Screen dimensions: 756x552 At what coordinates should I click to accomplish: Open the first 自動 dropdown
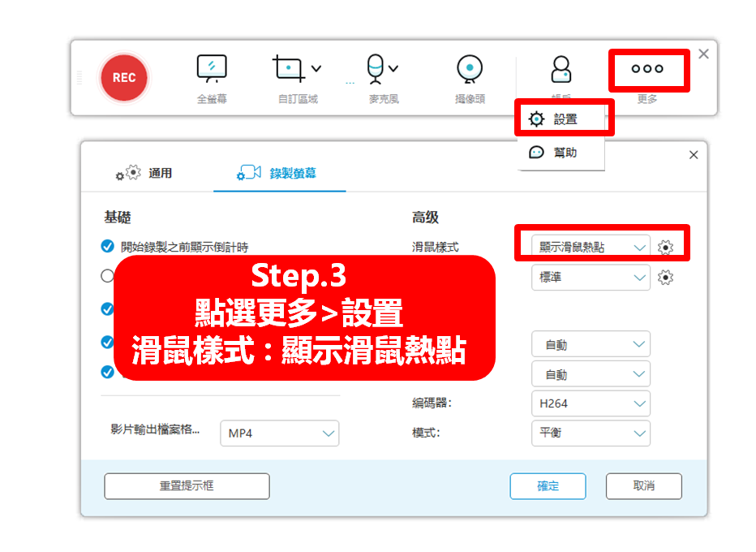(x=591, y=344)
